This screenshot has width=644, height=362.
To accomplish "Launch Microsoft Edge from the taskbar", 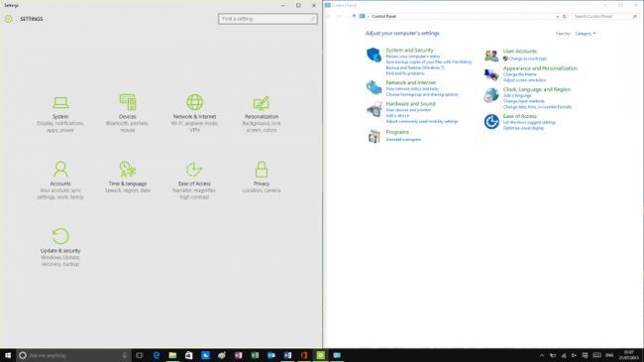I will click(157, 355).
